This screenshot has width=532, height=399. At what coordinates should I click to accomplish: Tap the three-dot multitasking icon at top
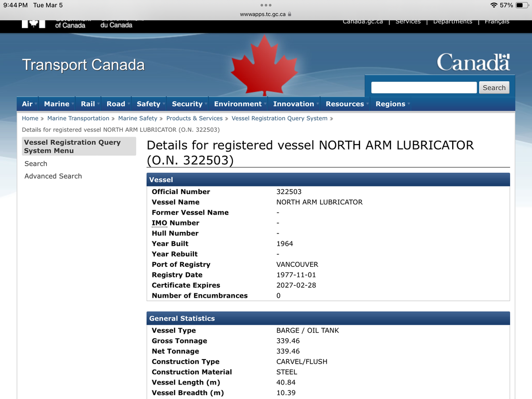tap(266, 5)
